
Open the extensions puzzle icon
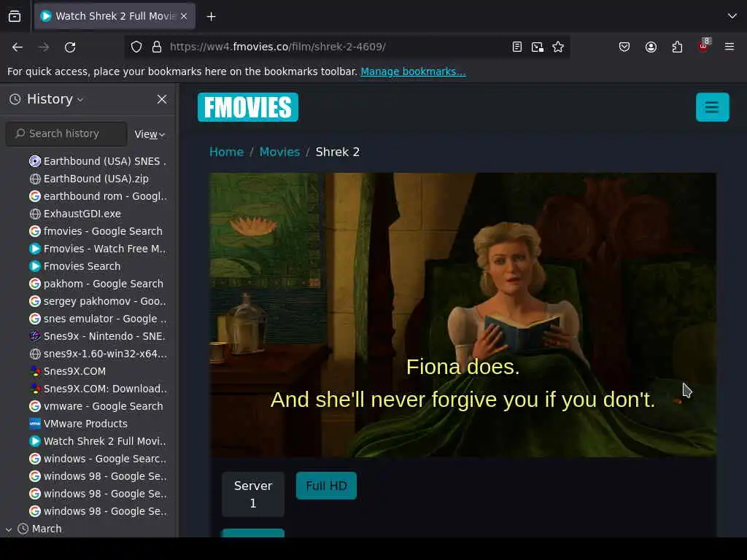click(677, 47)
